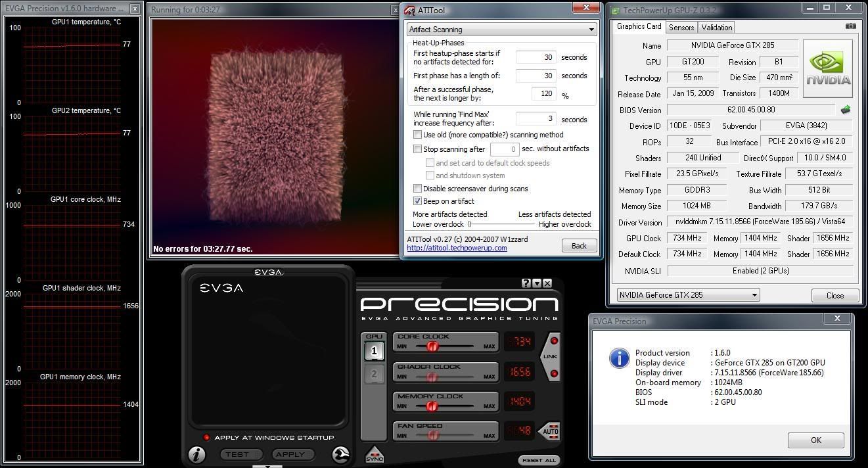Expand the NVIDIA GeForce GTX 285 dropdown
Image resolution: width=868 pixels, height=468 pixels.
coord(688,295)
